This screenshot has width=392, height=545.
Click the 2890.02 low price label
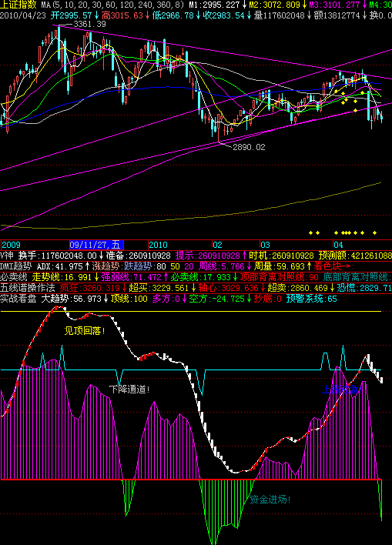pyautogui.click(x=249, y=147)
